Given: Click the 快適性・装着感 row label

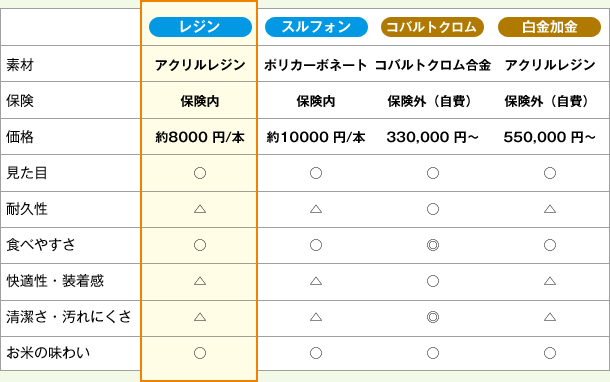Looking at the screenshot, I should [x=55, y=281].
